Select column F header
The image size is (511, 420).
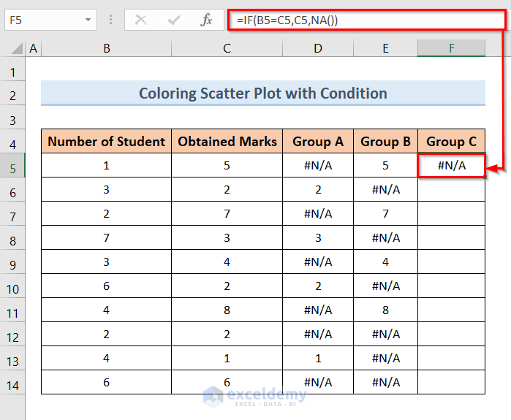[x=451, y=49]
